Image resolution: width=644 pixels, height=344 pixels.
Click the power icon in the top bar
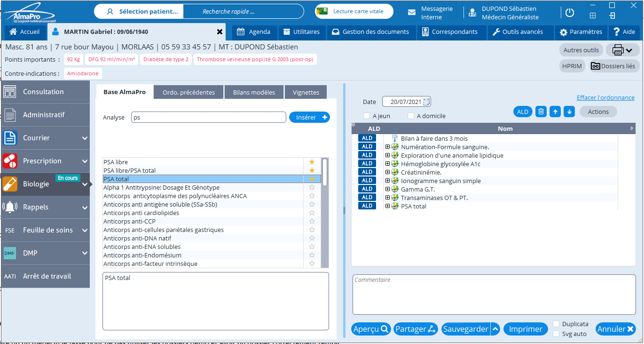point(570,13)
